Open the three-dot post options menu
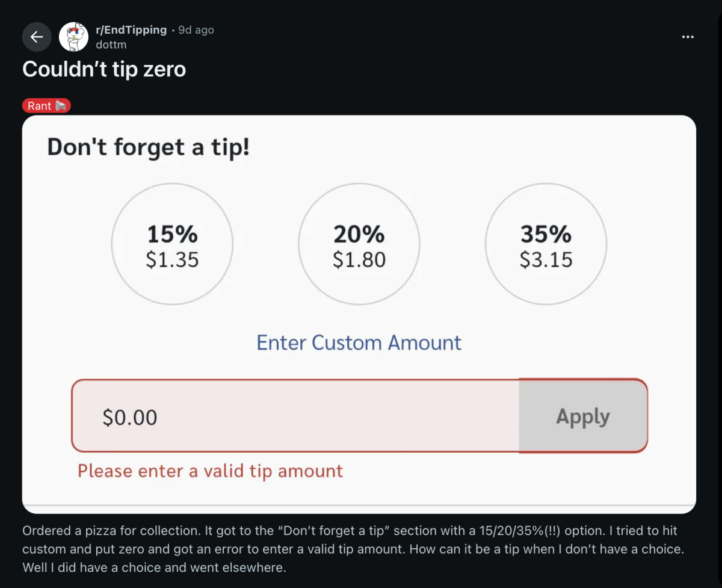The image size is (722, 588). coord(688,37)
